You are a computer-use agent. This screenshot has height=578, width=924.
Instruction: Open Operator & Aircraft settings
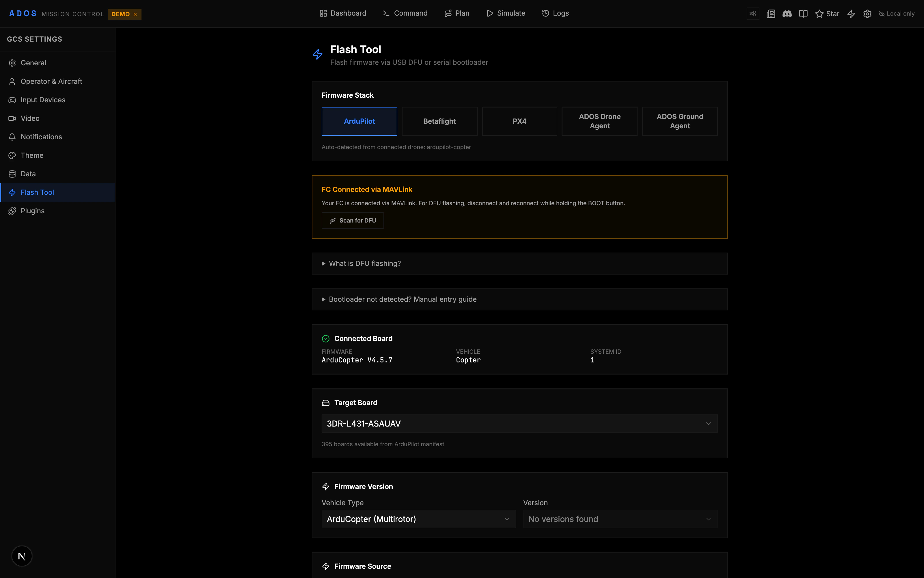(x=58, y=81)
